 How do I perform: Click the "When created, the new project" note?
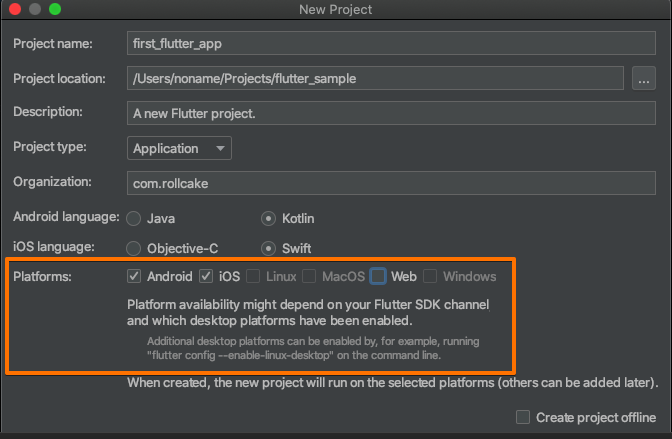coord(393,382)
